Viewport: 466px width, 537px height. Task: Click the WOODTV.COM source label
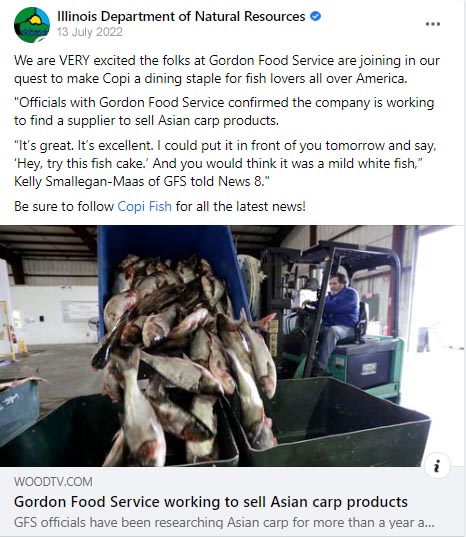pos(53,482)
